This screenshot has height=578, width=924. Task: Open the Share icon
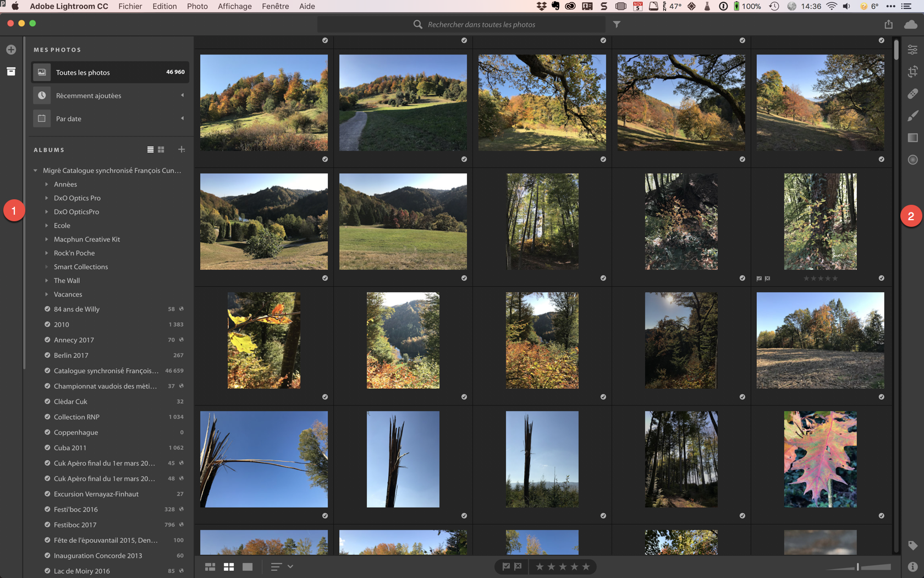pos(889,24)
